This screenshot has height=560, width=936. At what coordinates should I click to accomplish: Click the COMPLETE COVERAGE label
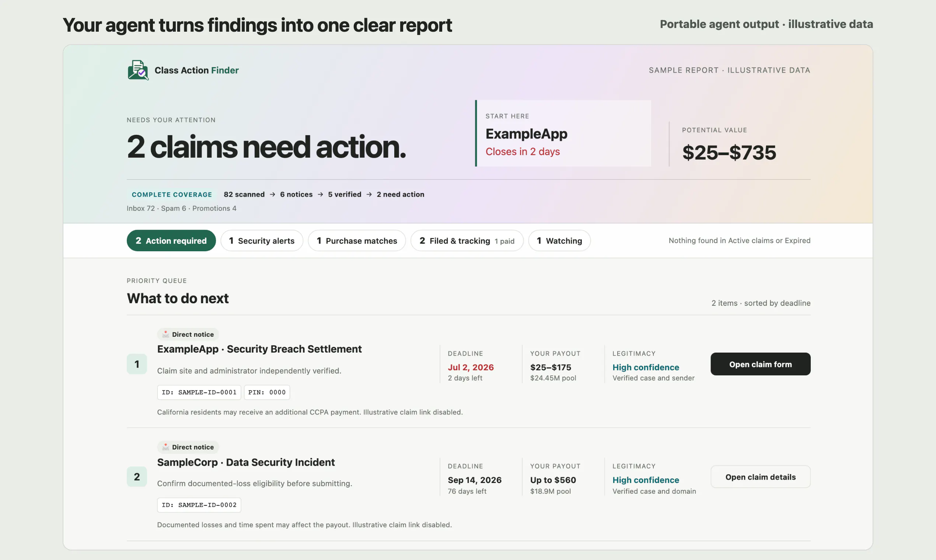point(172,194)
